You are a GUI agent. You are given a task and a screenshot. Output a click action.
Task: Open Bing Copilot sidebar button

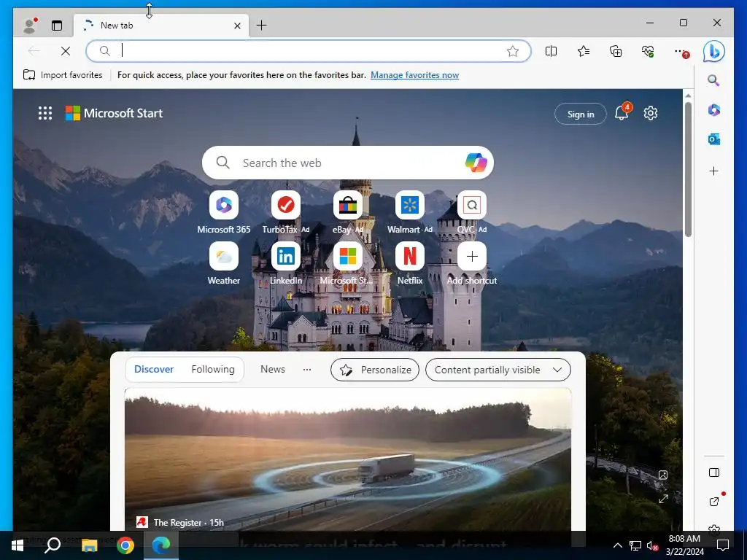click(x=713, y=52)
